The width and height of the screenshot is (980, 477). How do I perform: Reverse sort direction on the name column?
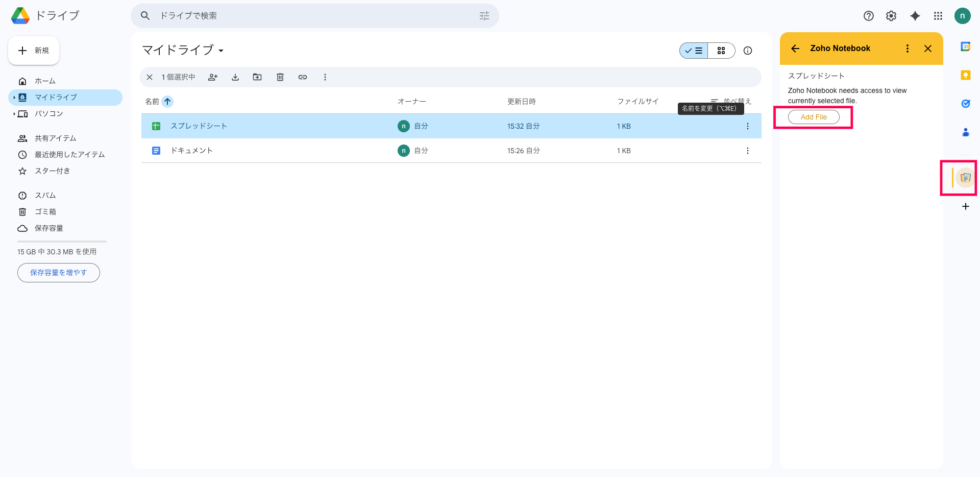(x=167, y=102)
